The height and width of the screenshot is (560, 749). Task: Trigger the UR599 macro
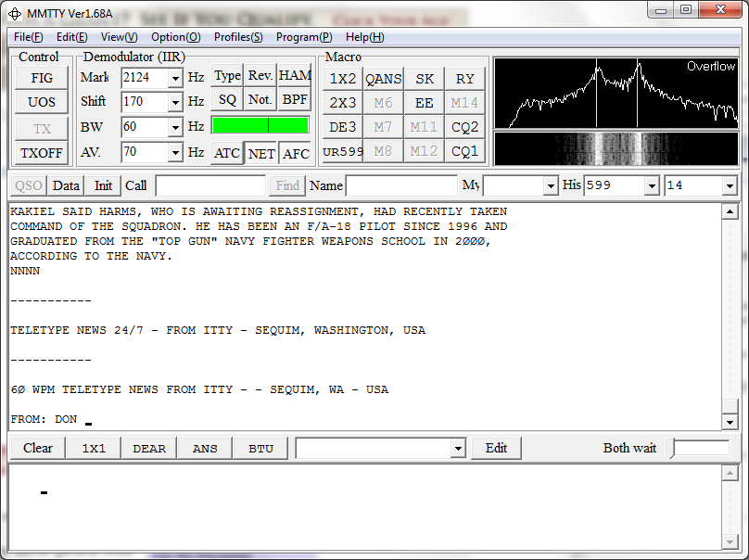pyautogui.click(x=342, y=151)
